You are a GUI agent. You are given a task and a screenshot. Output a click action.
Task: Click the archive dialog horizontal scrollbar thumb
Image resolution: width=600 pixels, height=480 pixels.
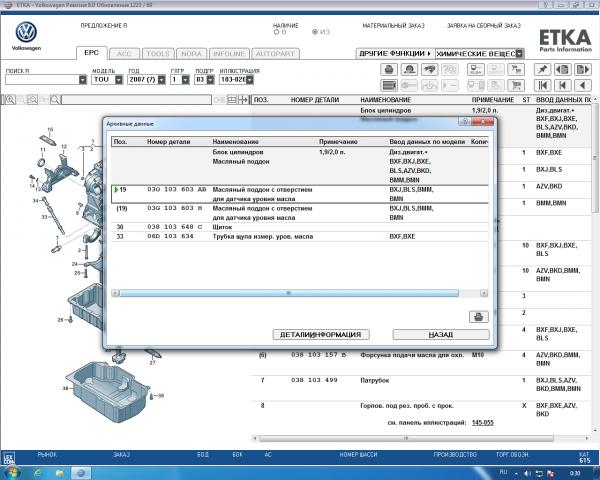click(289, 293)
